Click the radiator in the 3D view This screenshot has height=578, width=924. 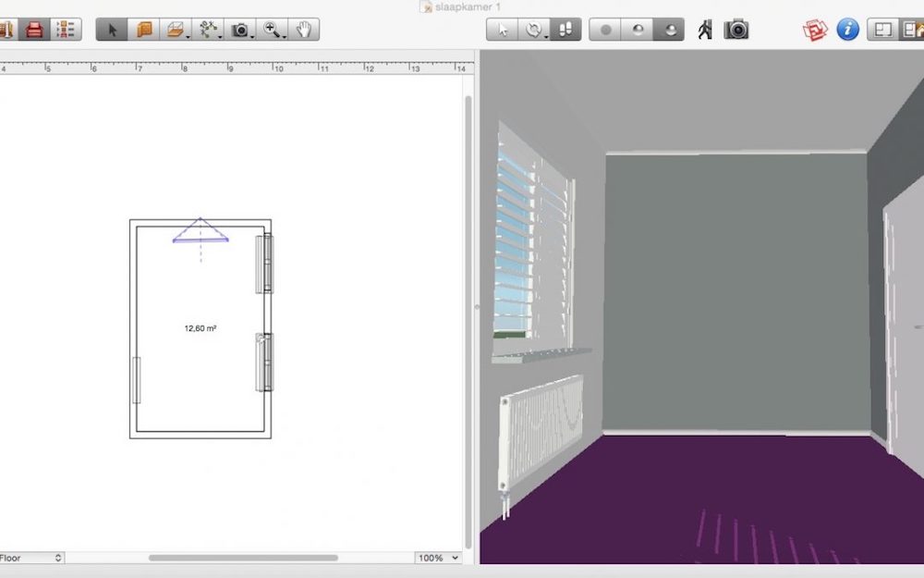541,437
